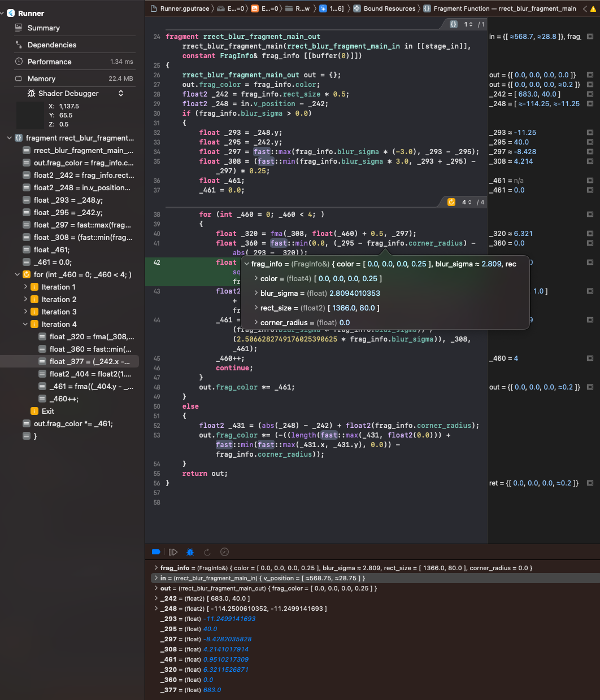Click the Runner app icon in sidebar
Image resolution: width=600 pixels, height=700 pixels.
click(11, 13)
